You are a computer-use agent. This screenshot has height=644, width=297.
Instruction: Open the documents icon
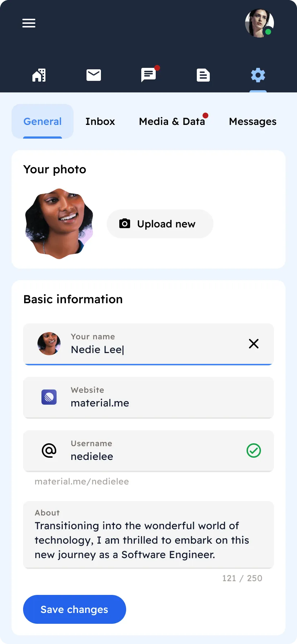[203, 75]
